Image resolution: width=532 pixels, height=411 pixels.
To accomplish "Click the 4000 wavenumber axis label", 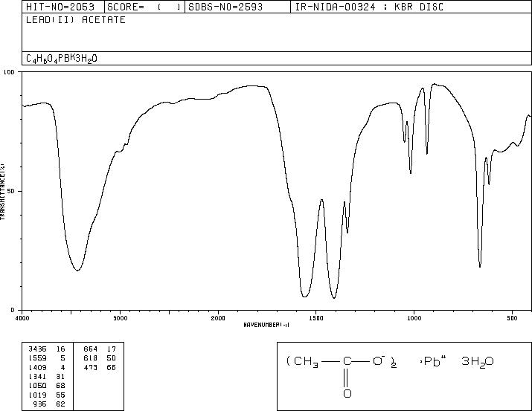I will coord(22,318).
